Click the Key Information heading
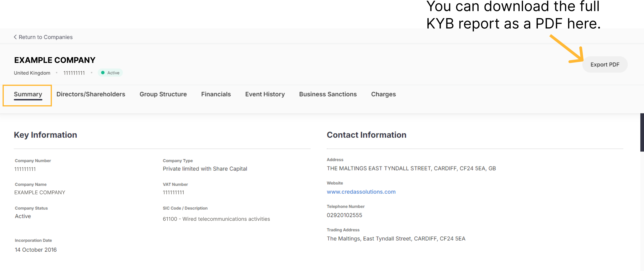Screen dimensions: 644x271 point(46,135)
